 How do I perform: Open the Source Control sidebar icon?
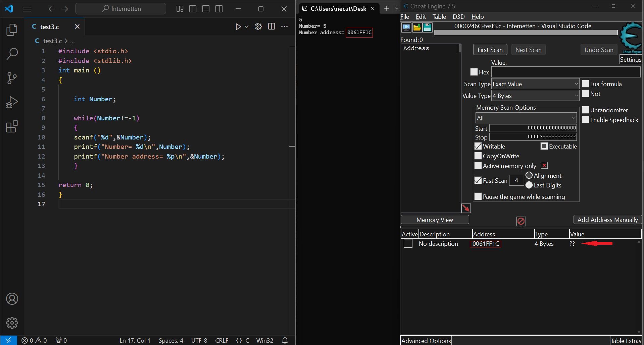click(12, 78)
